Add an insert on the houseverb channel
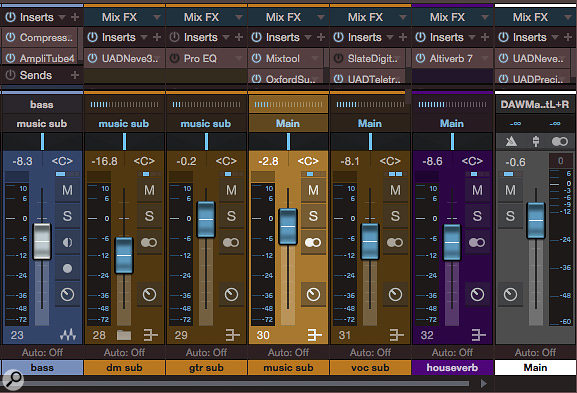The image size is (577, 393). pos(485,37)
